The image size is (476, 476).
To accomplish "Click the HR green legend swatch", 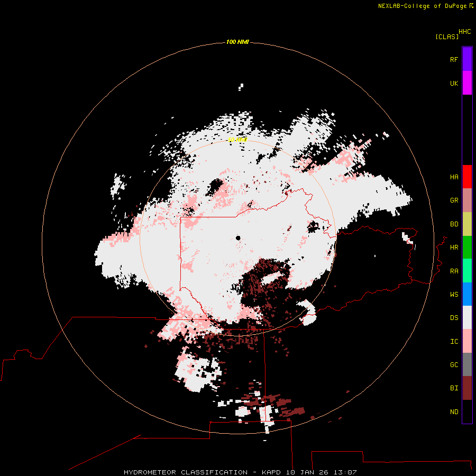I will tap(467, 248).
